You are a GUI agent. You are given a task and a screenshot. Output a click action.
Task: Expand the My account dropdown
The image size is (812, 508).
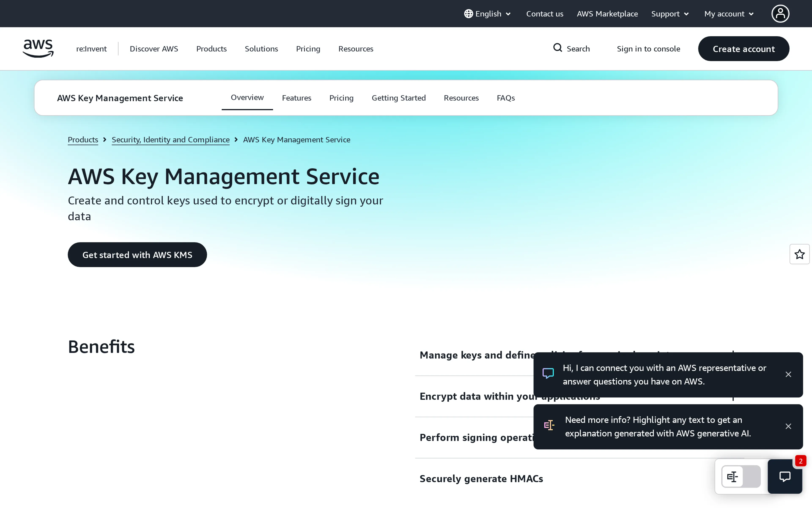(x=729, y=14)
